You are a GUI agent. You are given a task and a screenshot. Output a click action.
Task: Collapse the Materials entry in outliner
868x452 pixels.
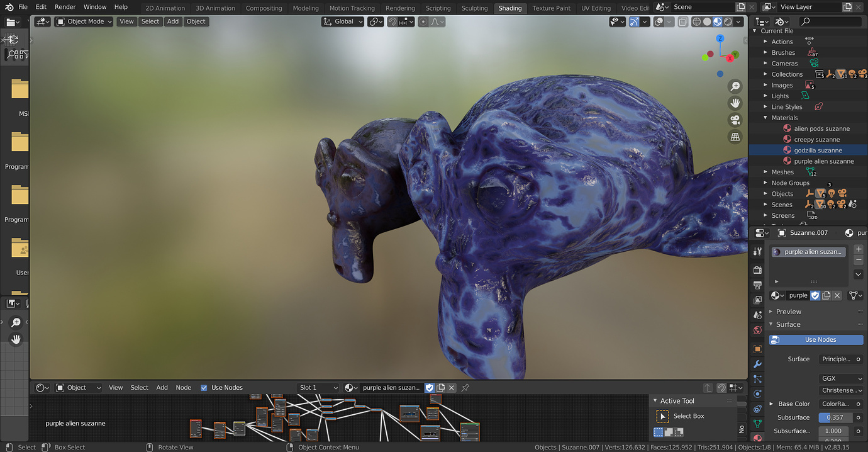[x=765, y=118]
